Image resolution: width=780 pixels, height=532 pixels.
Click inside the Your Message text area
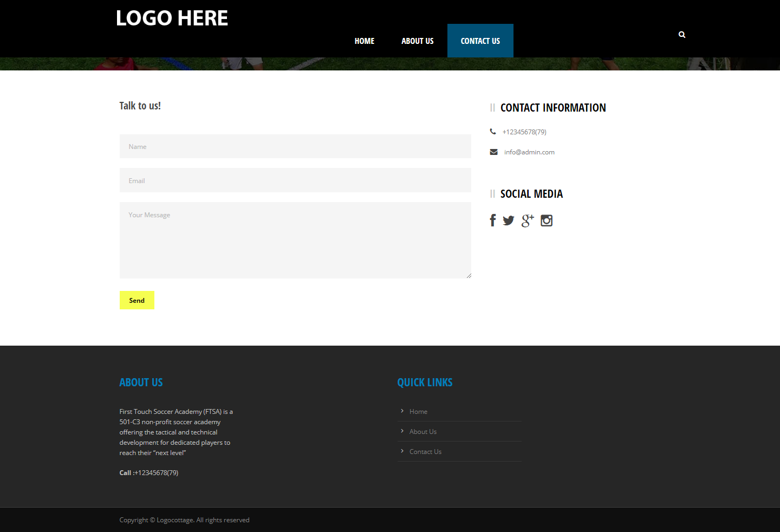[x=295, y=240]
